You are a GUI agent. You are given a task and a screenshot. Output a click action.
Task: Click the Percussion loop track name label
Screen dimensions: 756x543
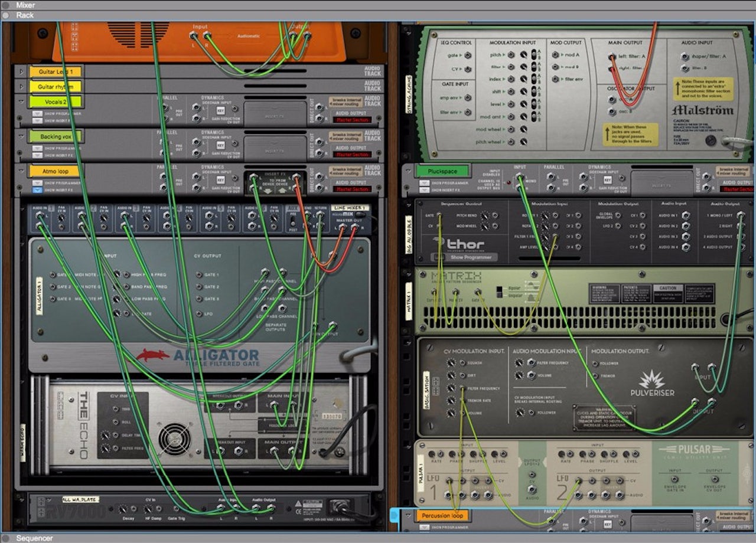[442, 515]
